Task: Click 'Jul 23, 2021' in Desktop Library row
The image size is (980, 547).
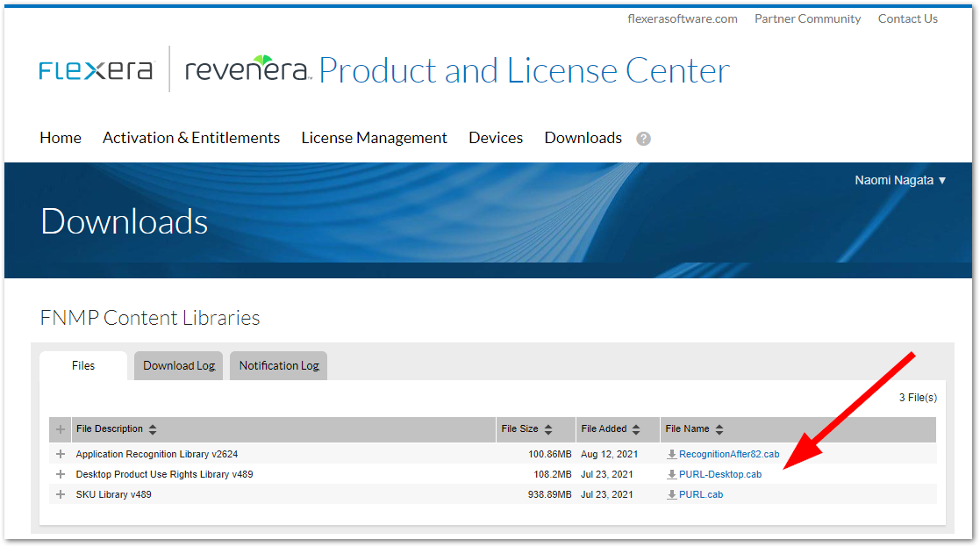Action: [x=607, y=474]
